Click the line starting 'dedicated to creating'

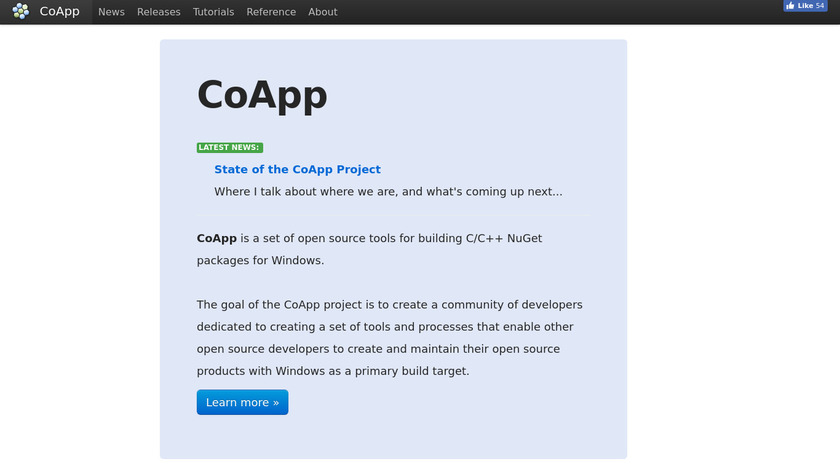[x=385, y=327]
